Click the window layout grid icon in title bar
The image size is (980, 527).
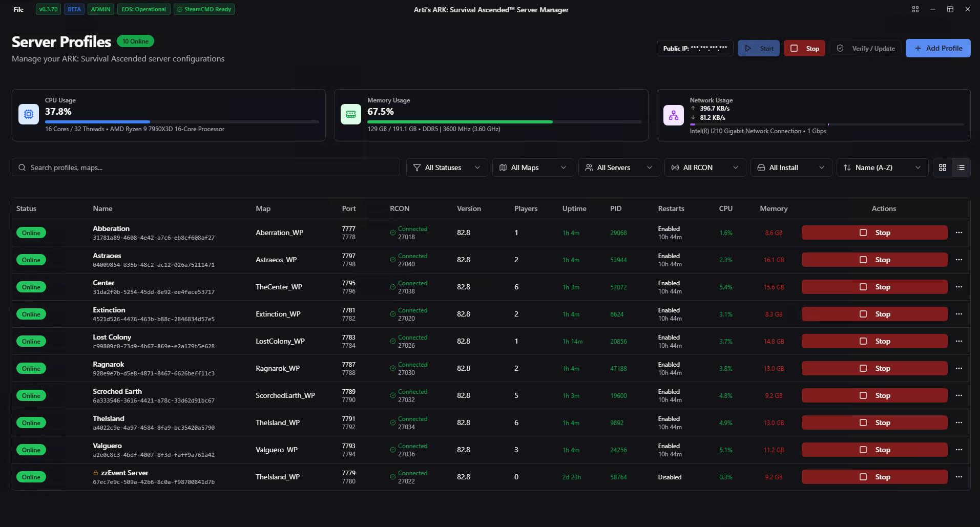click(915, 9)
